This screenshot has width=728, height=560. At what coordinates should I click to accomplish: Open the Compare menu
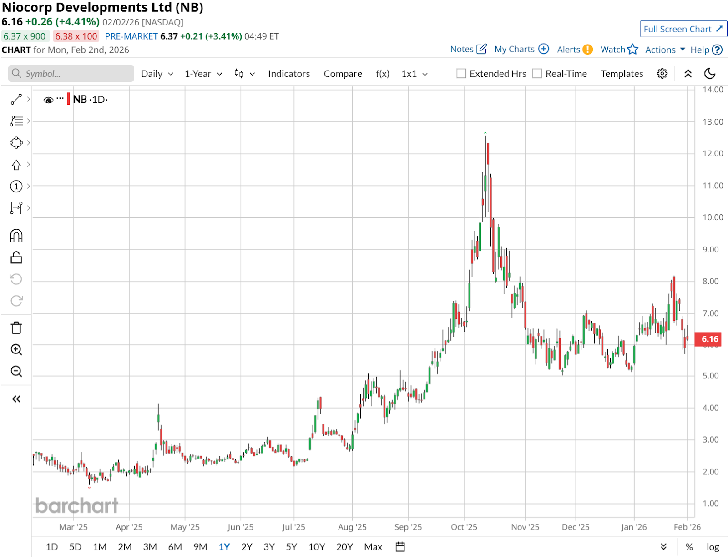click(343, 74)
